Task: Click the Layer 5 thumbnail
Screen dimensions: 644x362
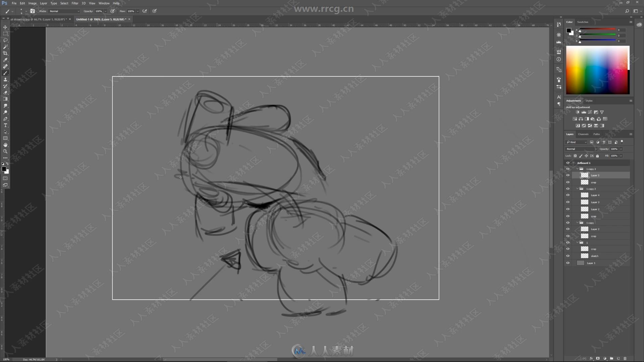Action: point(585,175)
